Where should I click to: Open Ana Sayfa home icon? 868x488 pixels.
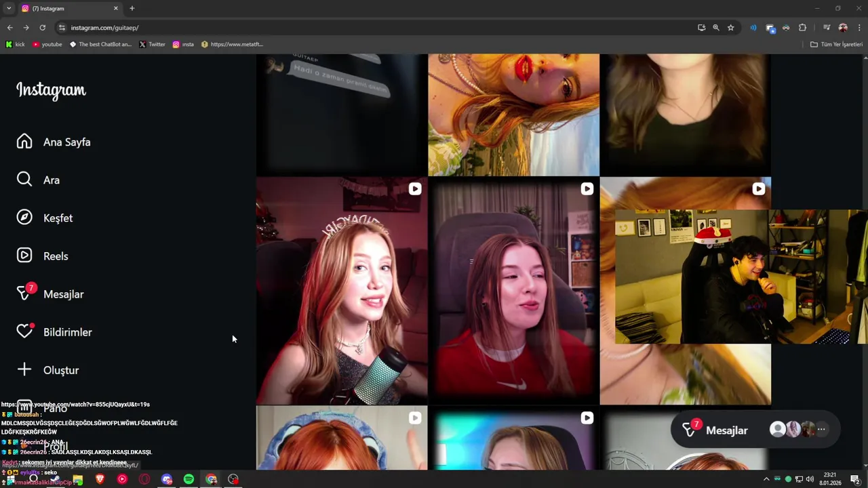click(x=24, y=142)
